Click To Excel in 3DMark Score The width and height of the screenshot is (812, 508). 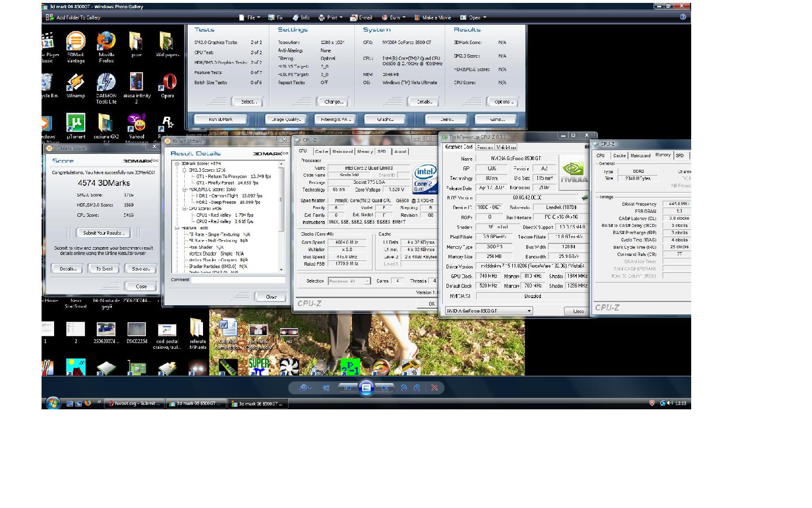coord(104,269)
